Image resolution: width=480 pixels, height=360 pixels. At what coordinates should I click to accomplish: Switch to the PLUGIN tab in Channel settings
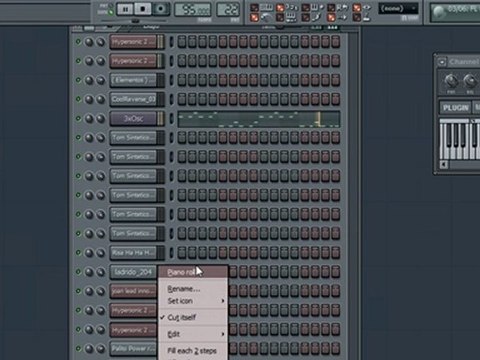pyautogui.click(x=455, y=108)
